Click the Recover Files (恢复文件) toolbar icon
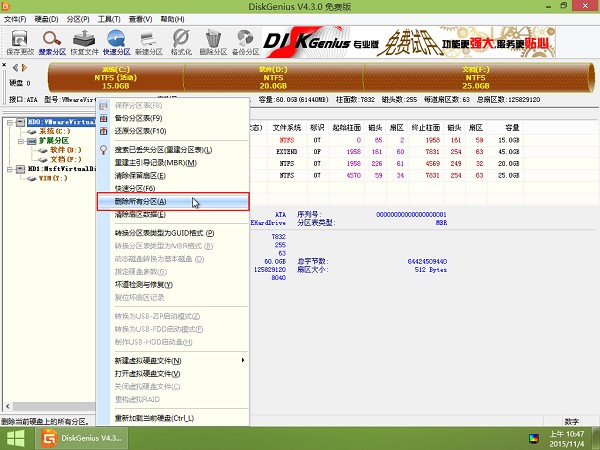Screen dimensions: 600x450 pyautogui.click(x=84, y=42)
